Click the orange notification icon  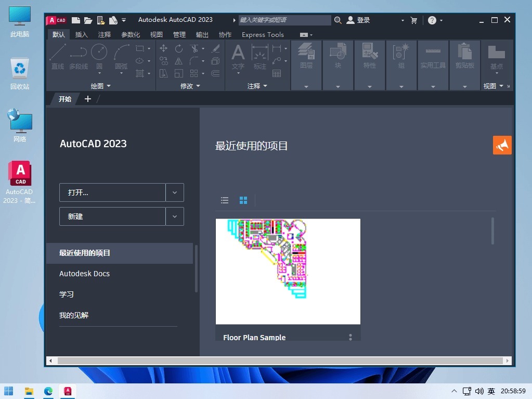pyautogui.click(x=501, y=145)
